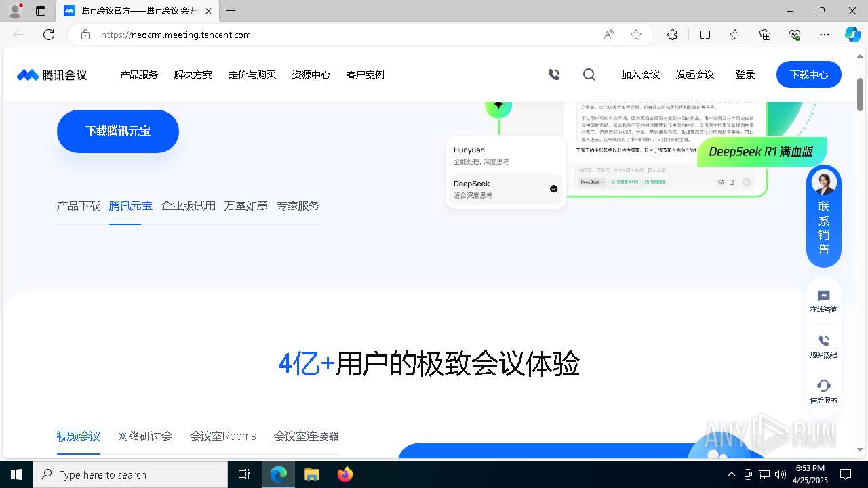The width and height of the screenshot is (868, 488).
Task: Select the 产品下载 tab
Action: (79, 205)
